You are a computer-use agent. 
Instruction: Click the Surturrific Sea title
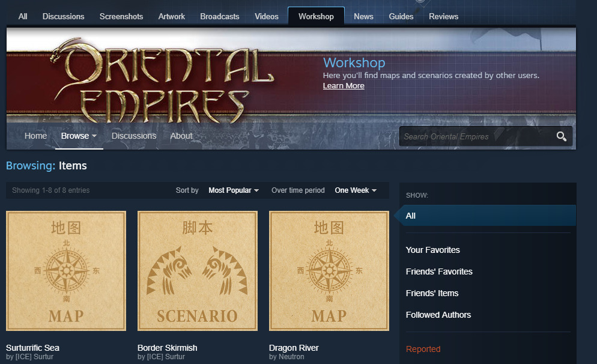pos(33,348)
